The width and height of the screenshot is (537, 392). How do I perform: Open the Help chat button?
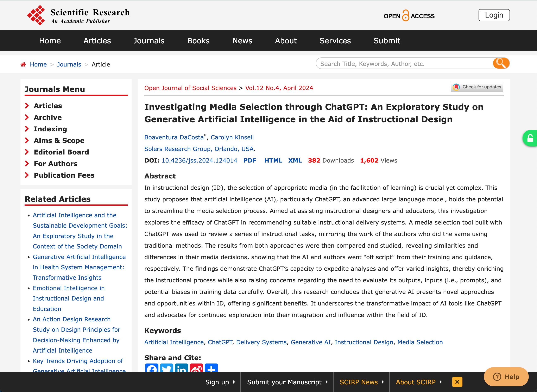(x=506, y=377)
